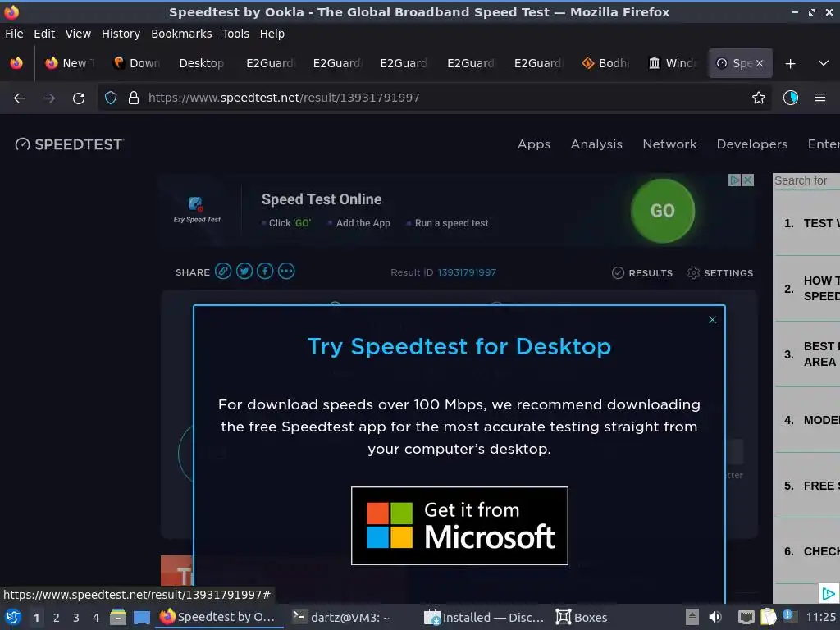Click the Result ID 13931791997 link

[x=467, y=272]
